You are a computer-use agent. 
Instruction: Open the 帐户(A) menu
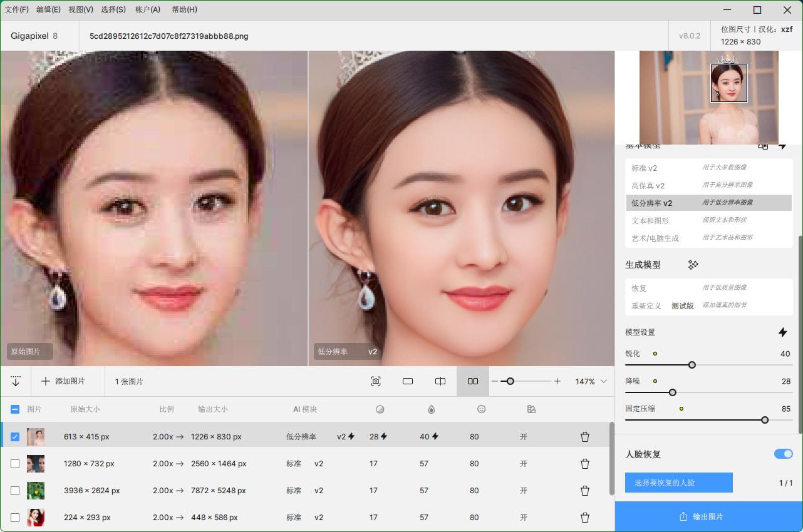[x=148, y=9]
